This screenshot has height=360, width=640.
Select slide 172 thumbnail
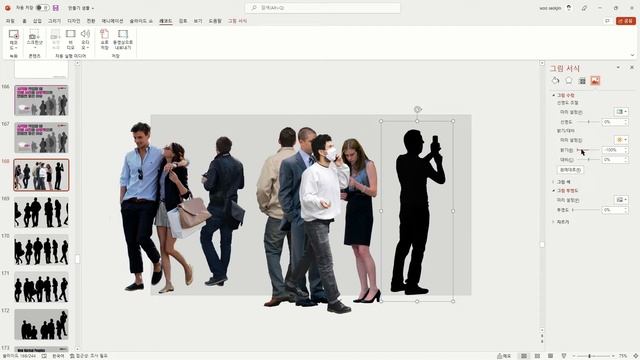click(41, 324)
